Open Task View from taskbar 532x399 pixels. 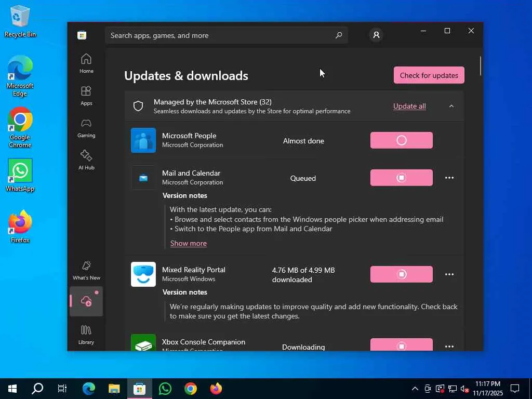62,389
